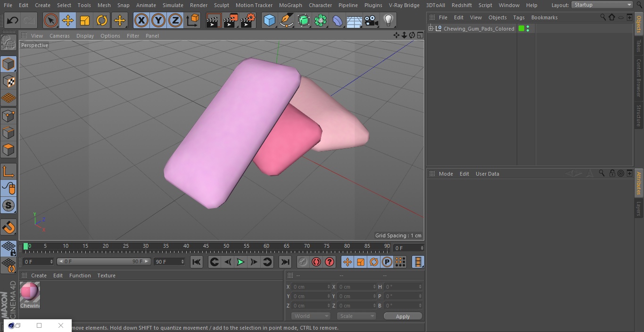
Task: Add a Camera object
Action: point(372,20)
